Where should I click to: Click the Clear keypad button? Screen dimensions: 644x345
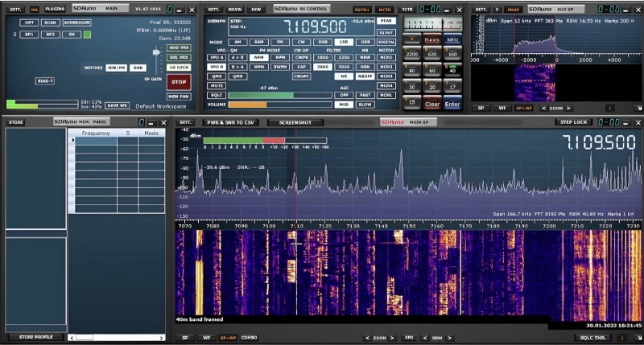click(432, 104)
